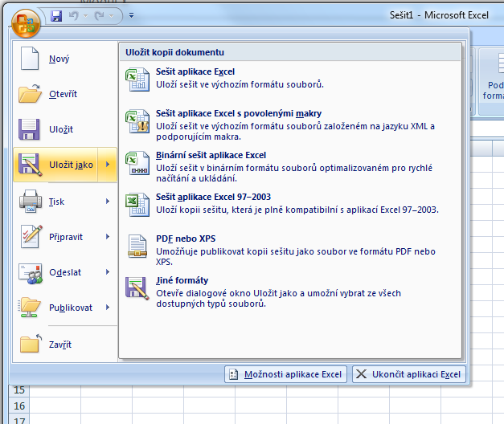
Task: Click text 'Uloží sešit ve výchozím formátu souborů.'
Action: coord(240,84)
